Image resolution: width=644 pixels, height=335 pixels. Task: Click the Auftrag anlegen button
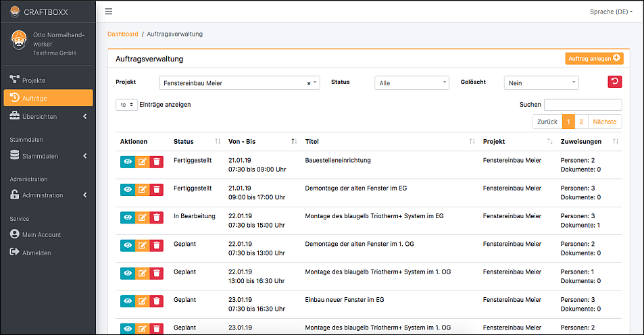(x=594, y=59)
